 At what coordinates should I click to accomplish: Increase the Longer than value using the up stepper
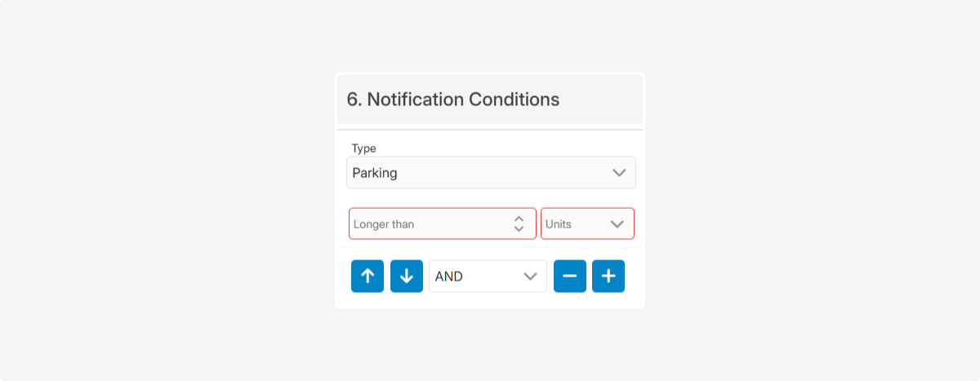(519, 219)
